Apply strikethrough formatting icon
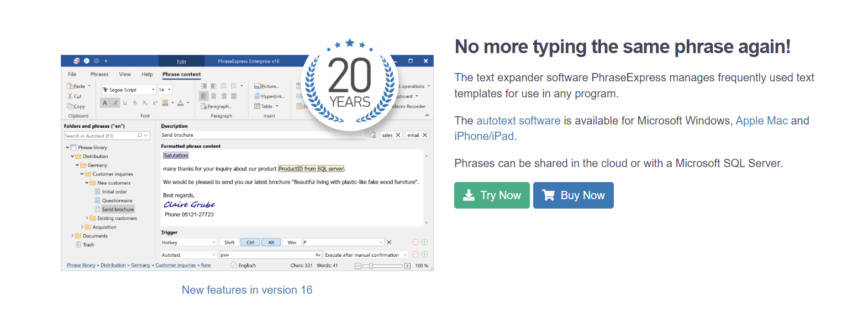This screenshot has height=322, width=868. [135, 103]
